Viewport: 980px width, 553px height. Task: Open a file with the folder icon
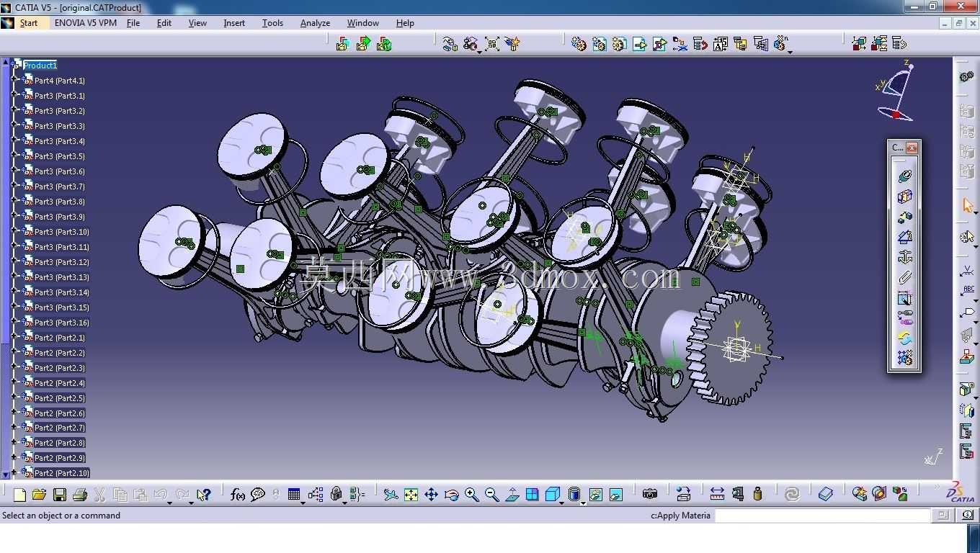[x=39, y=495]
